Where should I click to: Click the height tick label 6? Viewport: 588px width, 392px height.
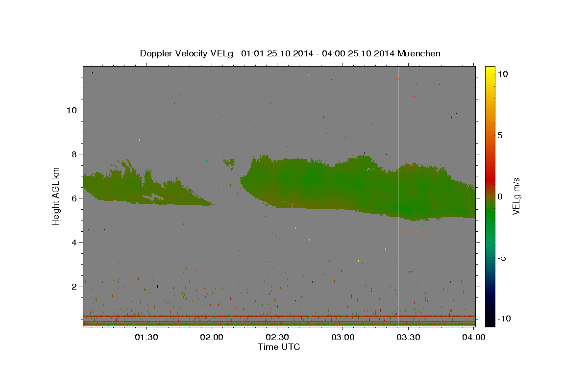coord(74,198)
